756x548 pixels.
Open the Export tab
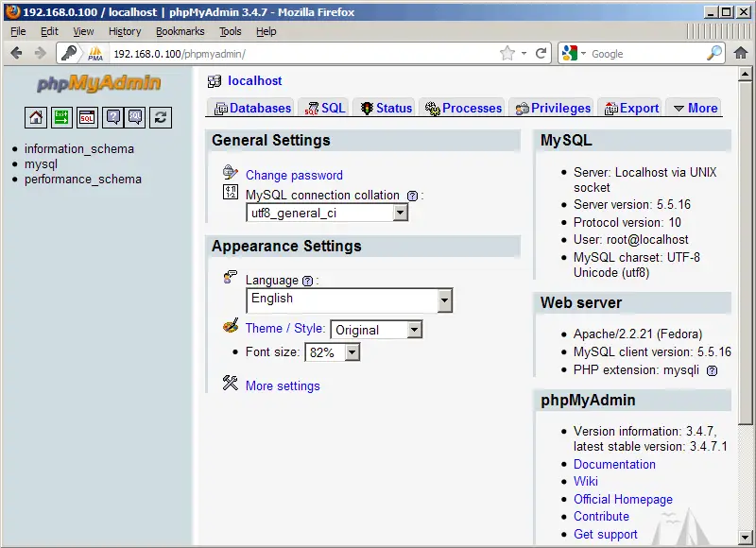click(x=631, y=108)
